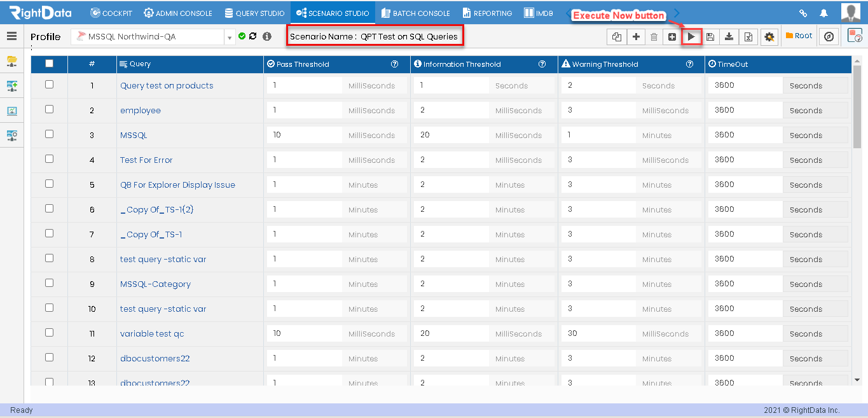This screenshot has height=418, width=868.
Task: Open the Query Studio tab
Action: [x=254, y=13]
